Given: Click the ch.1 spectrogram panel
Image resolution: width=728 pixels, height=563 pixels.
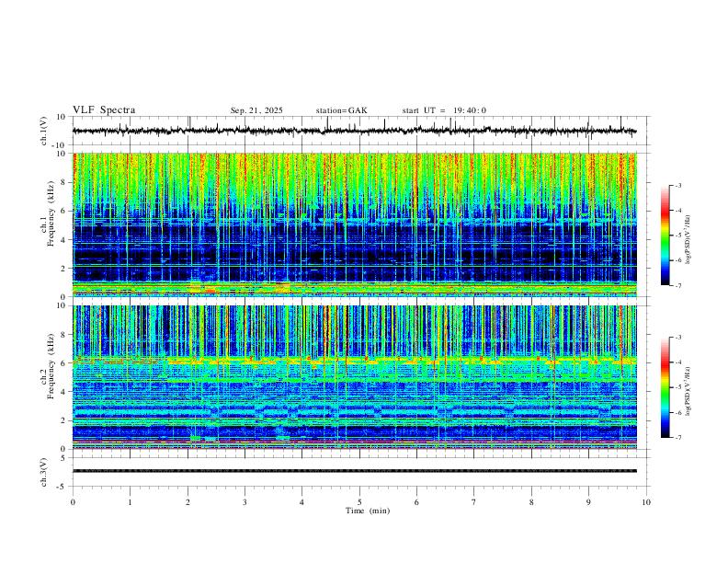Looking at the screenshot, I should (x=355, y=224).
